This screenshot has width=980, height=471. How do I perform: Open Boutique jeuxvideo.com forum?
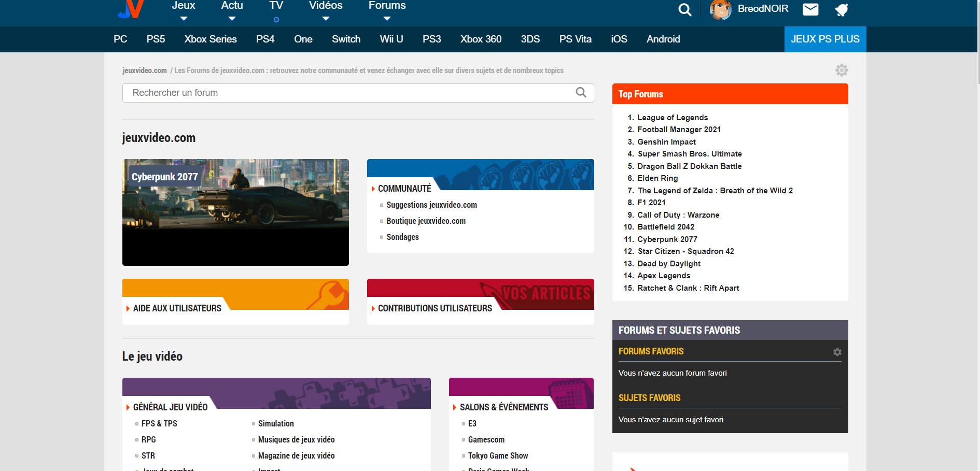point(426,221)
